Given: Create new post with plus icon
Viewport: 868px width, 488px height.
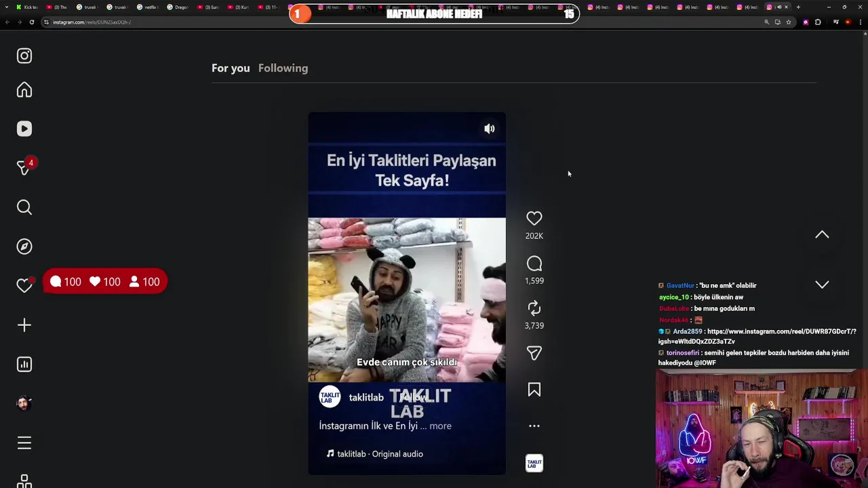Looking at the screenshot, I should (x=24, y=325).
